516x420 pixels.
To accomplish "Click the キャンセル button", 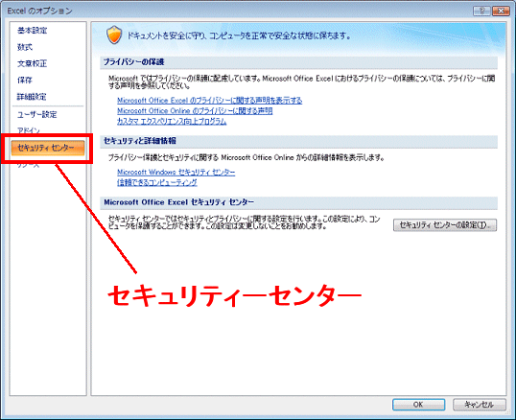I will click(x=480, y=405).
